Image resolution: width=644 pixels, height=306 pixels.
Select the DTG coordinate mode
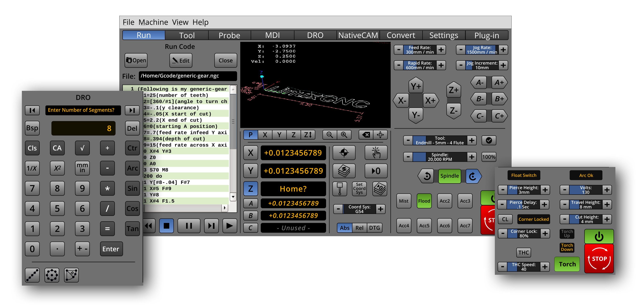[x=374, y=228]
